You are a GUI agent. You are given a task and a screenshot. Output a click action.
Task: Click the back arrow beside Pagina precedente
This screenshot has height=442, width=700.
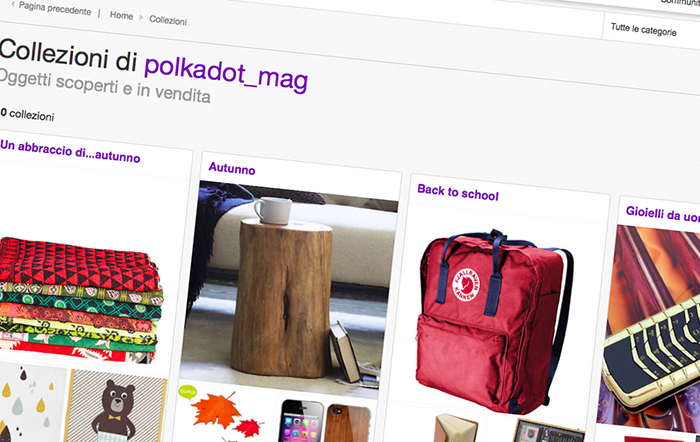12,4
